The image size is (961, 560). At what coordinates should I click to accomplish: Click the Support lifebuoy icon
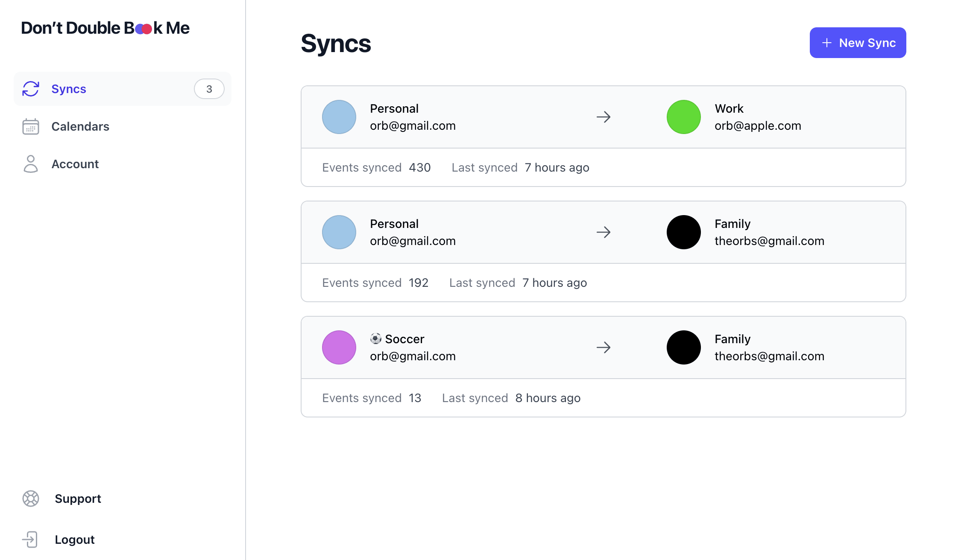31,499
